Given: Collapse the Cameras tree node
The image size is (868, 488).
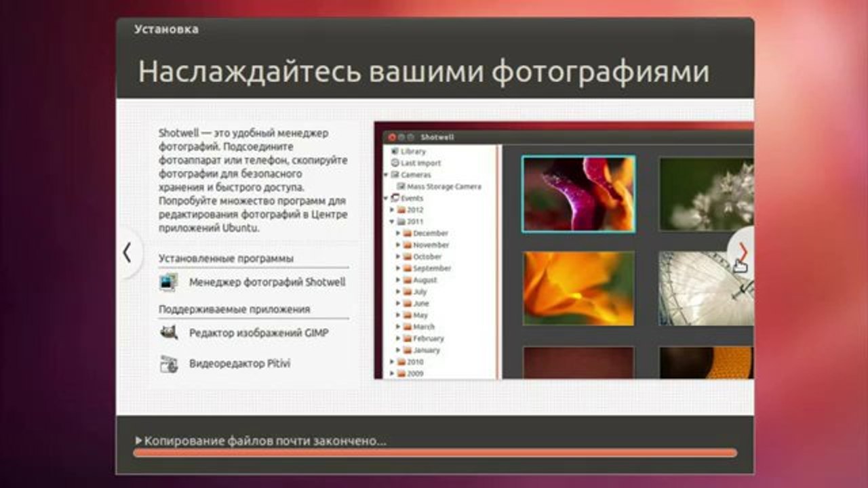Looking at the screenshot, I should pos(387,175).
